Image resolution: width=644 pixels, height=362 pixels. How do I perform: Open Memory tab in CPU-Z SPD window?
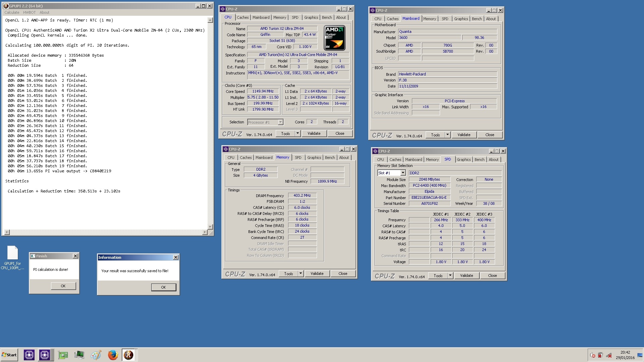(x=432, y=160)
